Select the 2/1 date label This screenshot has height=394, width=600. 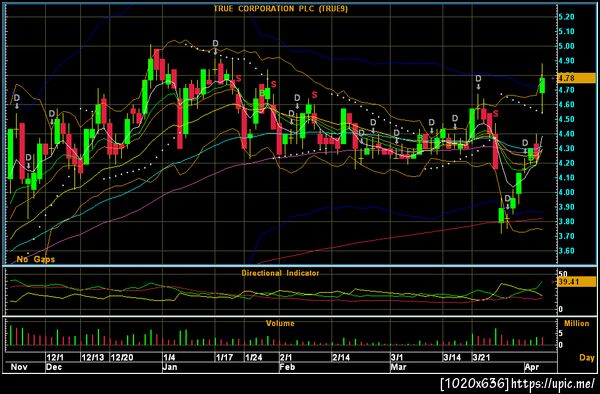286,358
